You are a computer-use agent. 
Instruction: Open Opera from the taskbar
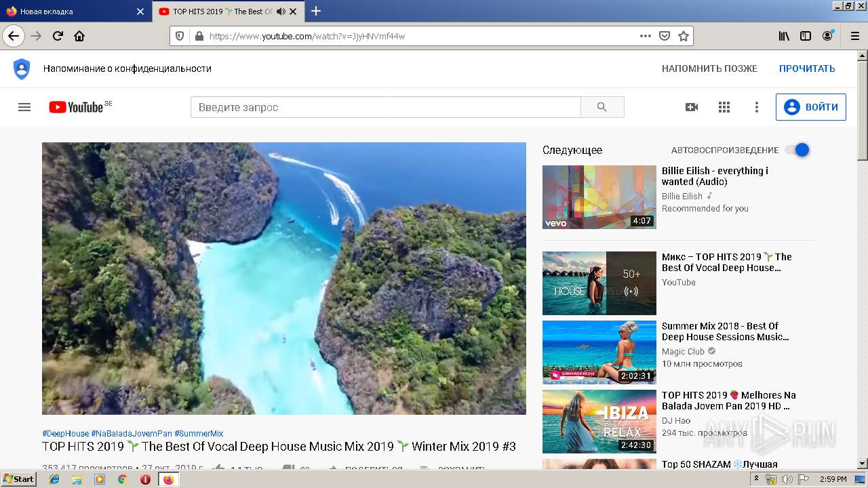click(x=145, y=479)
